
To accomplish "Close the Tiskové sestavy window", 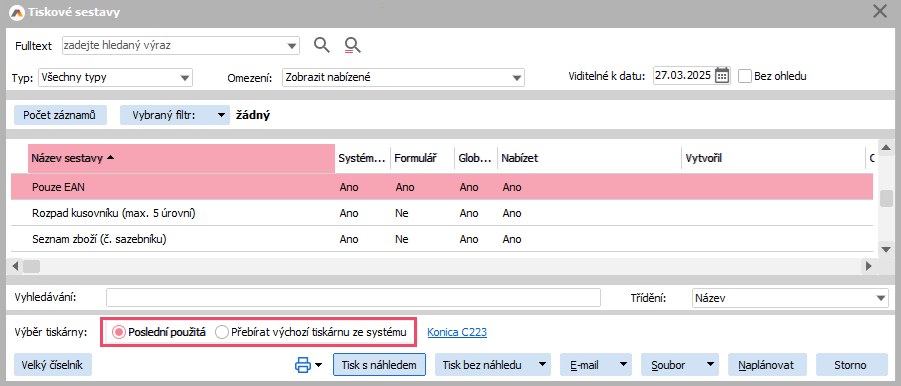I will click(879, 11).
